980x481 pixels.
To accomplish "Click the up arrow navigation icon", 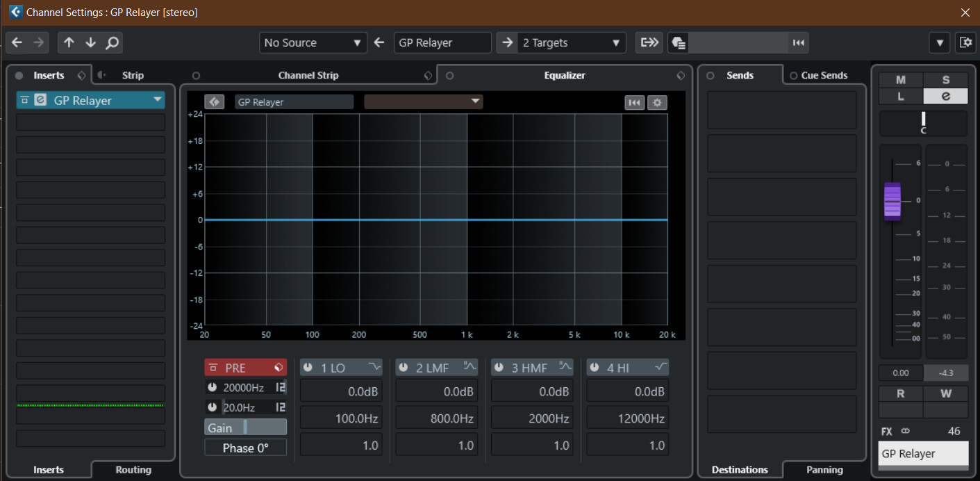I will (69, 42).
